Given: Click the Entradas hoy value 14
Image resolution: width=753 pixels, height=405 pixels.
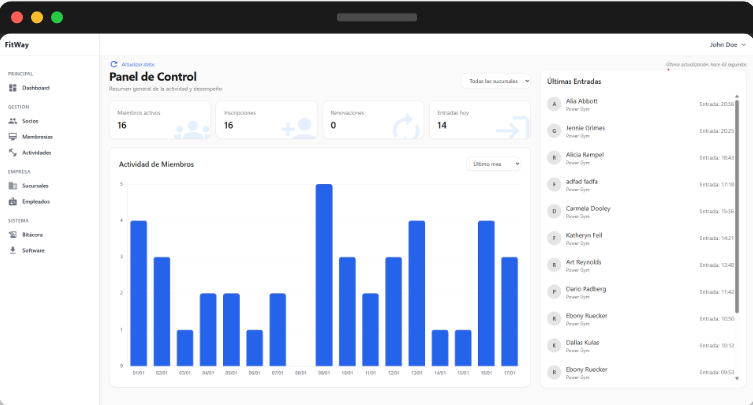Looking at the screenshot, I should click(442, 125).
